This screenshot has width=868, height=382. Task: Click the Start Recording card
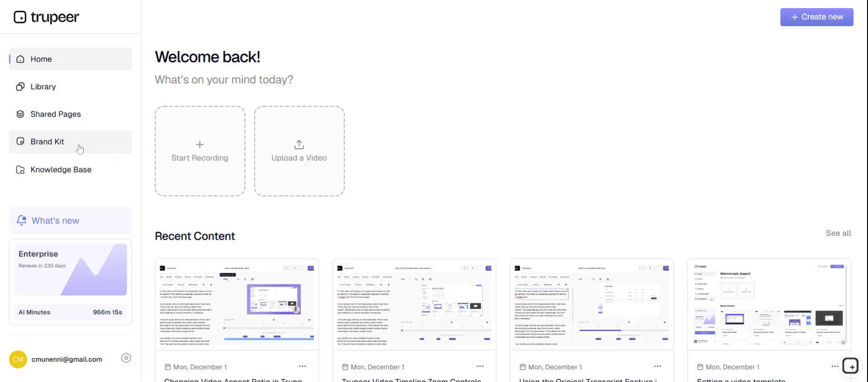point(200,151)
